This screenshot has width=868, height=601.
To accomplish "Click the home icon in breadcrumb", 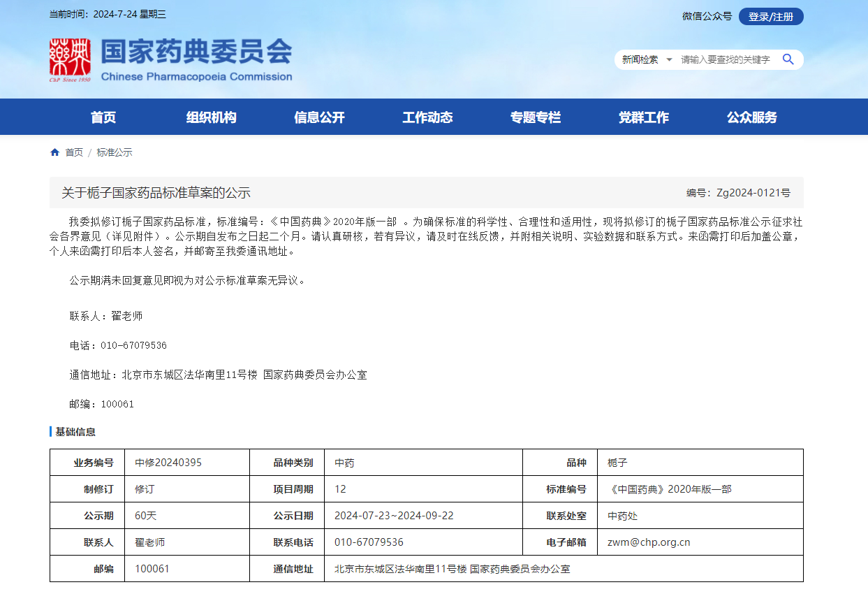I will click(54, 152).
